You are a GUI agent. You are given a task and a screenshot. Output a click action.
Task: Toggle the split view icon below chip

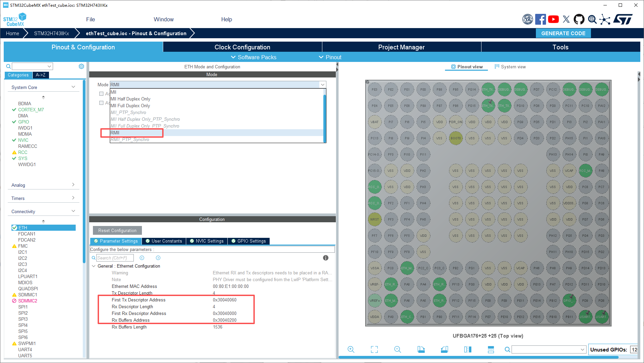pos(468,349)
